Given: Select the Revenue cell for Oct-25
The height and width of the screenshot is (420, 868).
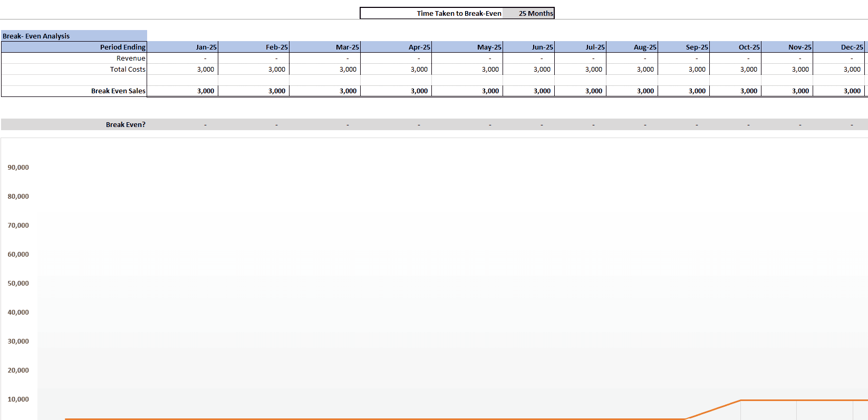Looking at the screenshot, I should tap(736, 58).
